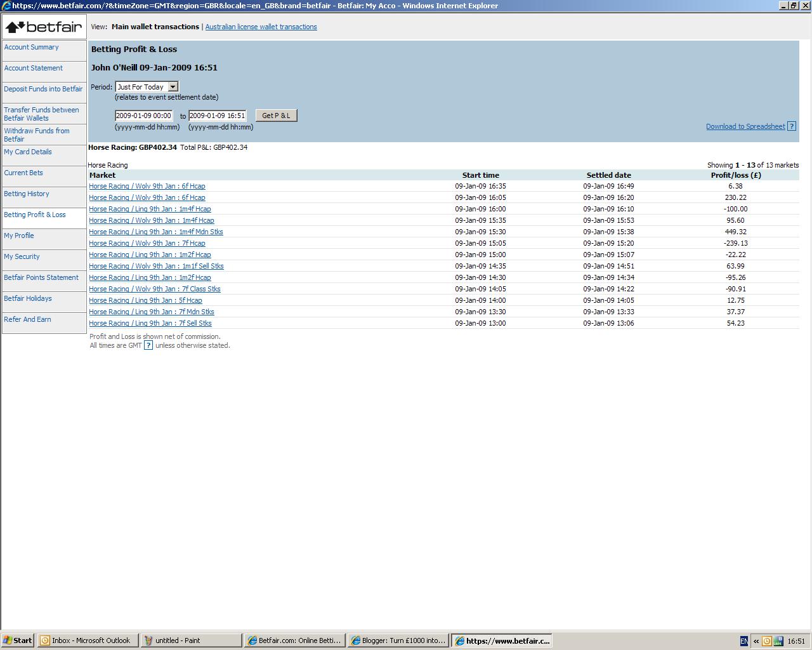Switch to Blogger: Turn £1000 taskbar item
This screenshot has height=650, width=812.
(398, 640)
